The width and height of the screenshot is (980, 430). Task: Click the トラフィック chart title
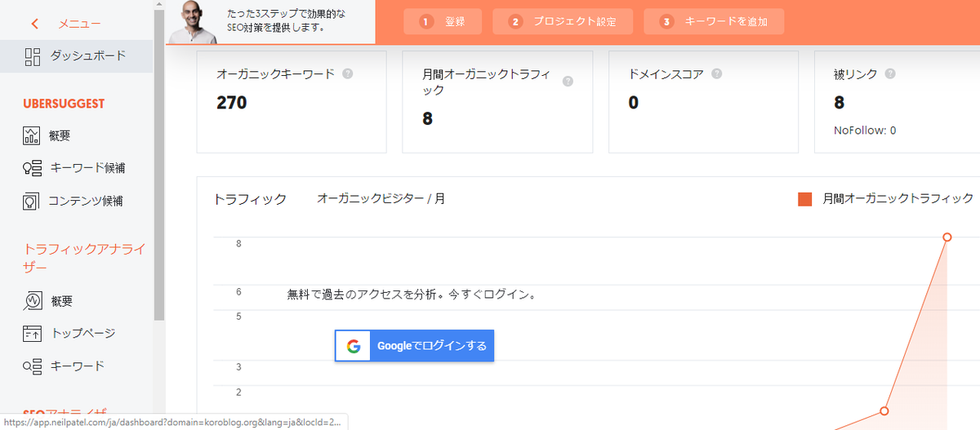tap(250, 199)
